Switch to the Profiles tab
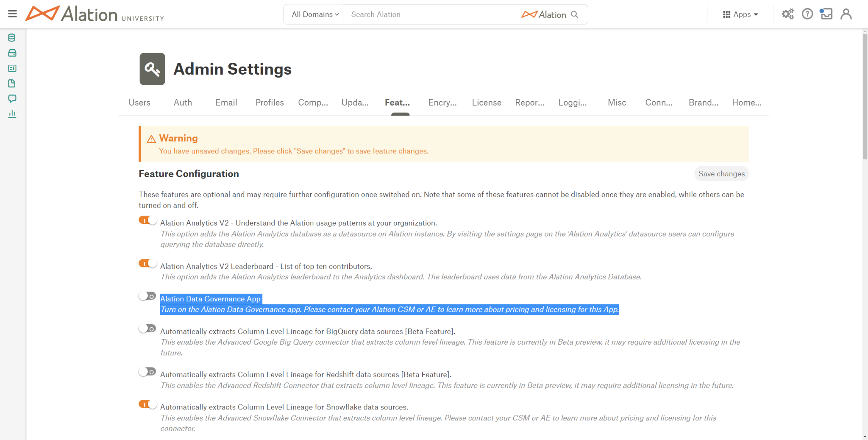This screenshot has width=868, height=440. (x=270, y=103)
